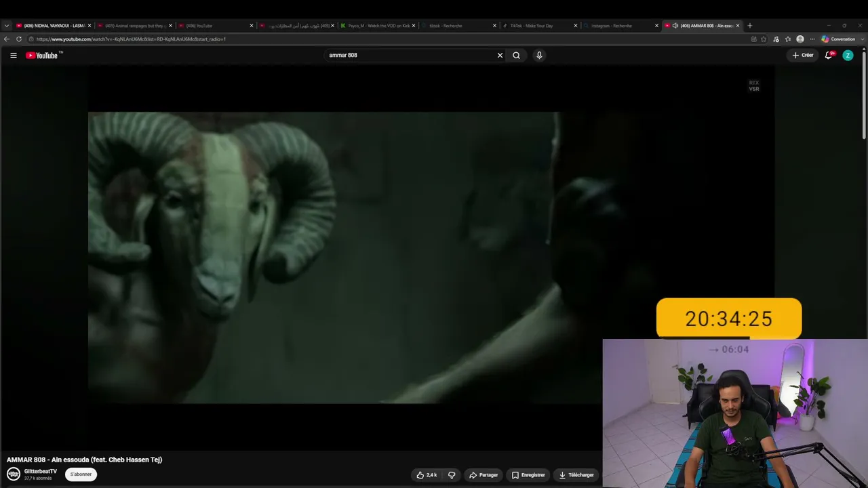The width and height of the screenshot is (868, 488).
Task: Add page to favorites with star icon
Action: pyautogui.click(x=764, y=39)
